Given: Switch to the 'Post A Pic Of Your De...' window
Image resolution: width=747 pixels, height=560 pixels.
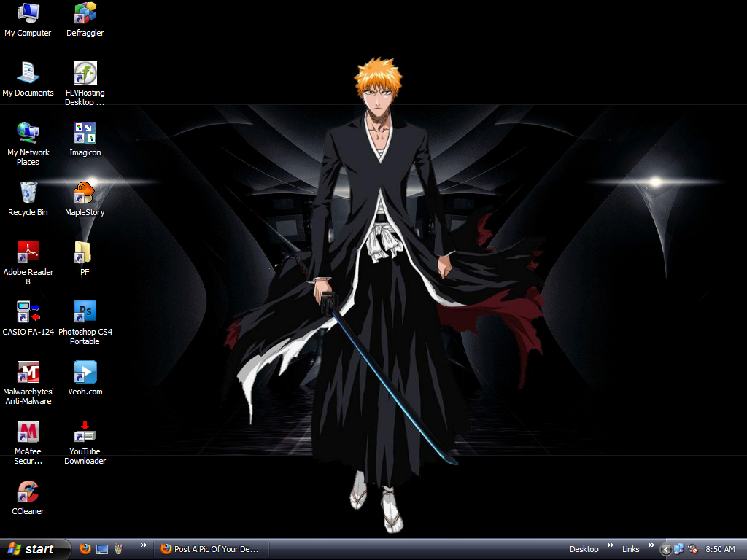Looking at the screenshot, I should [x=212, y=548].
